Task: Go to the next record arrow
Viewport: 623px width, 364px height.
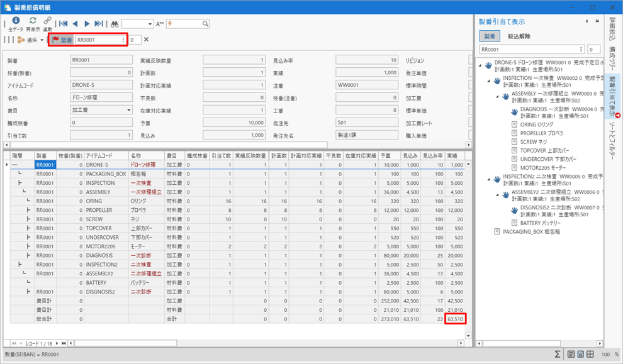Action: tap(87, 24)
